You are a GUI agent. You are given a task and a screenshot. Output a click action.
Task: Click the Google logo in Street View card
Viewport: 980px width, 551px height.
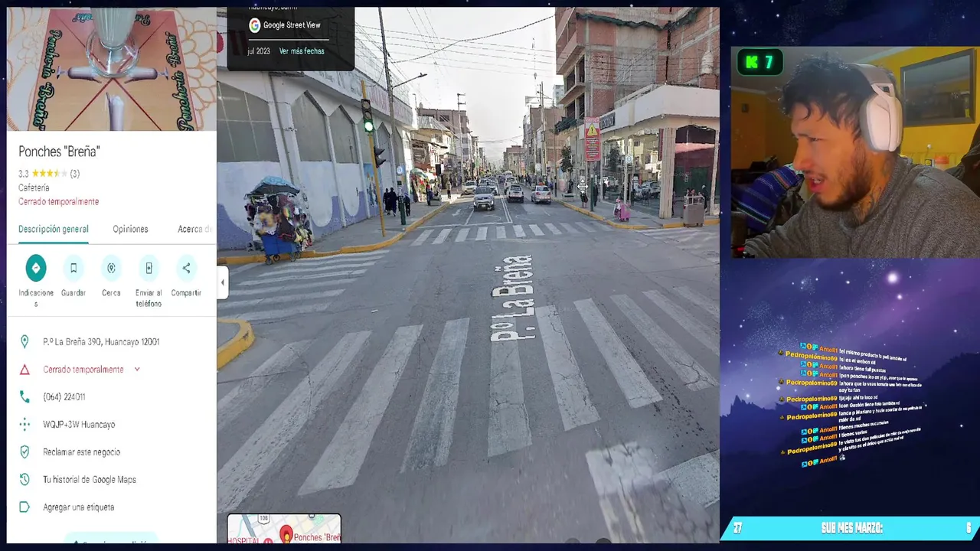pos(254,25)
